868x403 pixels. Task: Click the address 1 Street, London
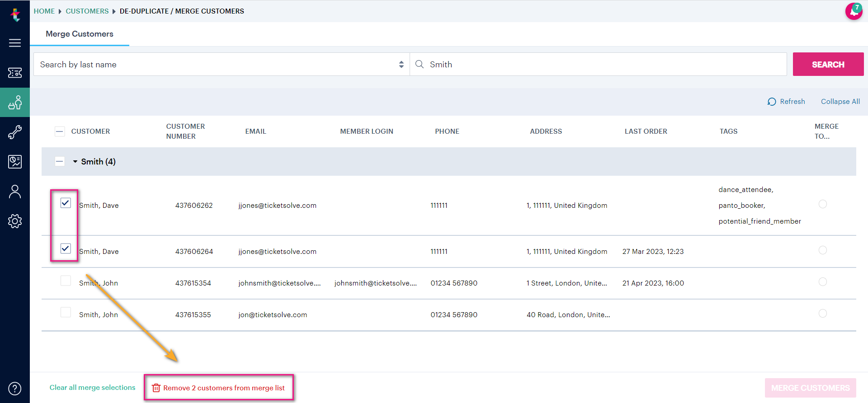[x=567, y=283]
